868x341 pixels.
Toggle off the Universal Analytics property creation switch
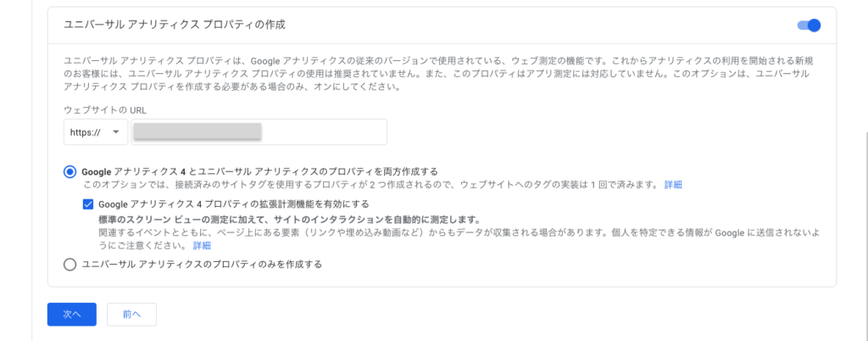pyautogui.click(x=809, y=25)
